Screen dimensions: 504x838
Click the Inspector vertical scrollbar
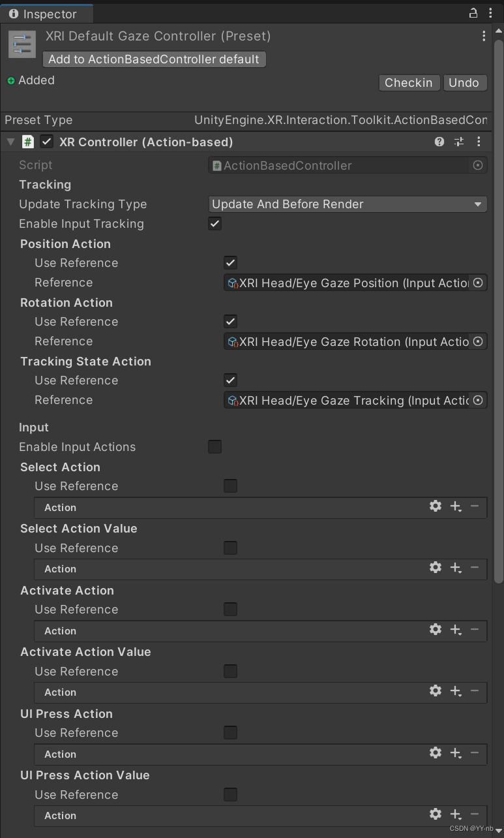click(499, 326)
